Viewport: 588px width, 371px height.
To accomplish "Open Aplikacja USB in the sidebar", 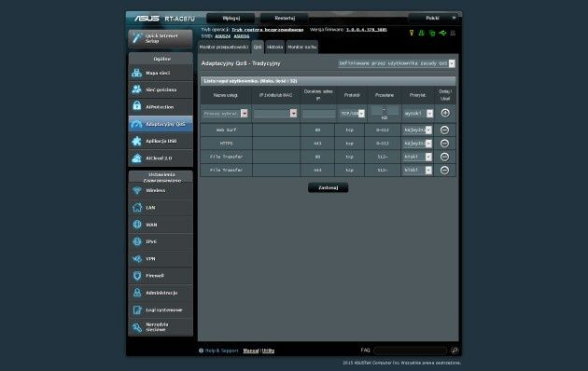I will [x=161, y=141].
